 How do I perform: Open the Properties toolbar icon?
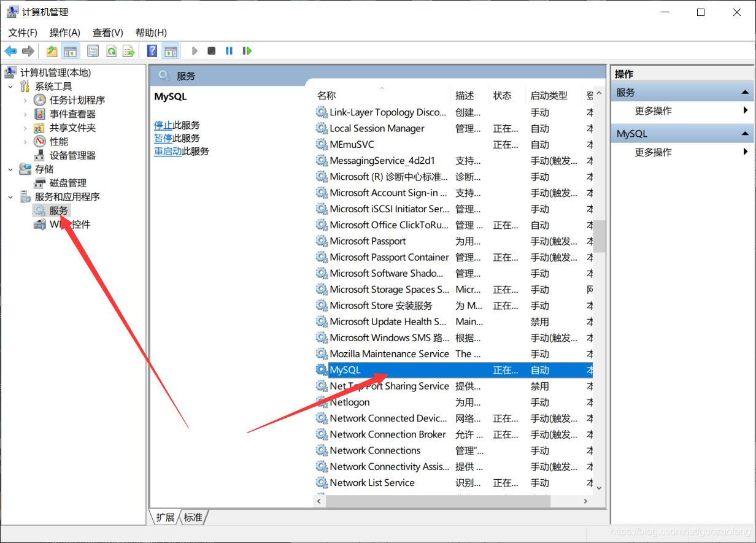tap(93, 51)
